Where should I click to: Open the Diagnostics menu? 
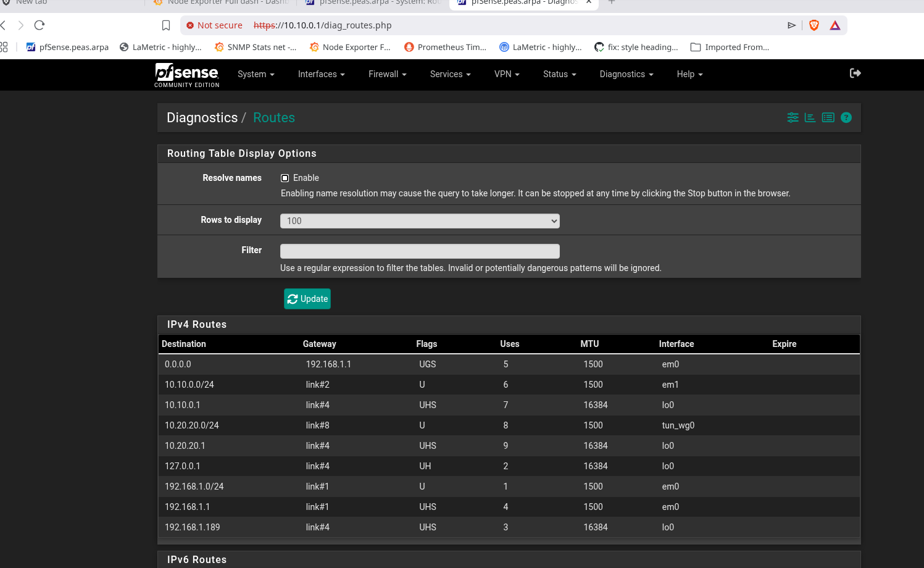626,74
